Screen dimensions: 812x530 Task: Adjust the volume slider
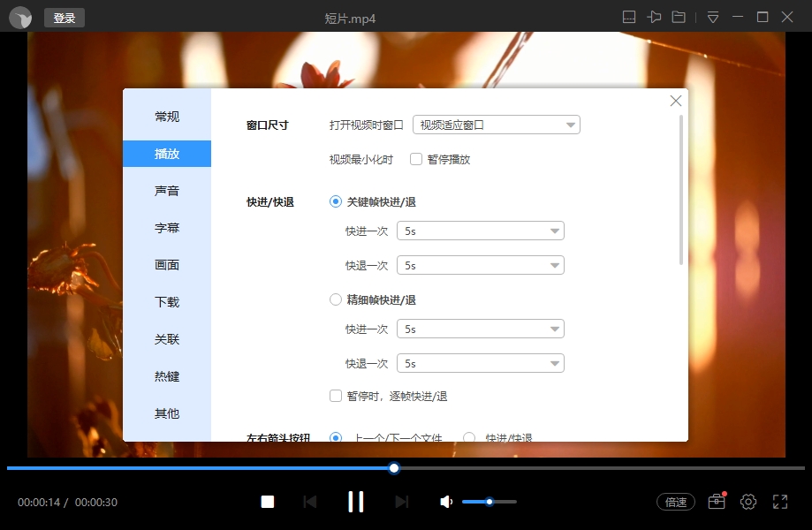click(x=489, y=502)
